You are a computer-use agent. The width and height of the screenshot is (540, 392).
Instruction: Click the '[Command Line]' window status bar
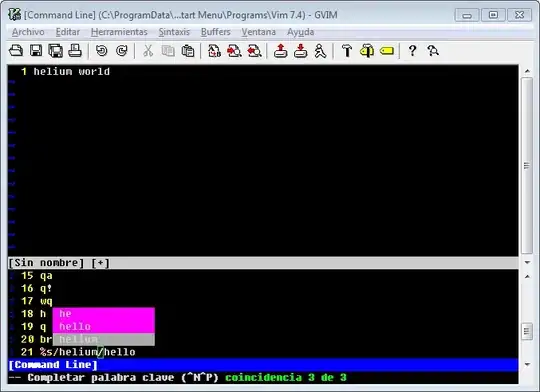click(x=263, y=365)
